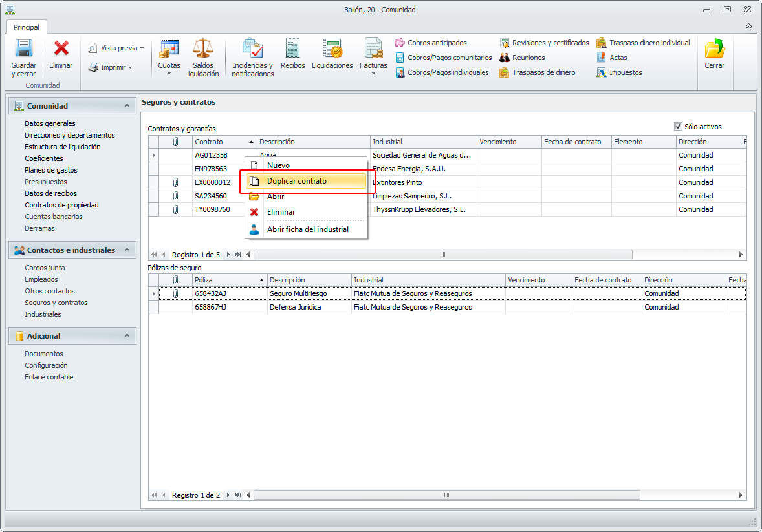
Task: Click policies grid horizontal scrollbar thumb
Action: 446,495
